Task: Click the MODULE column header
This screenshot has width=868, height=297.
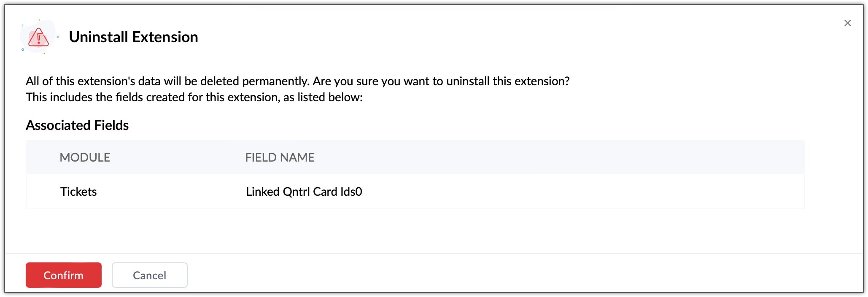Action: tap(85, 157)
